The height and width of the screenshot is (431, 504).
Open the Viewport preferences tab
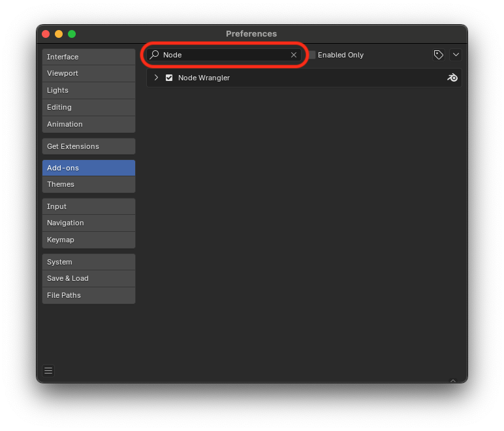[89, 74]
